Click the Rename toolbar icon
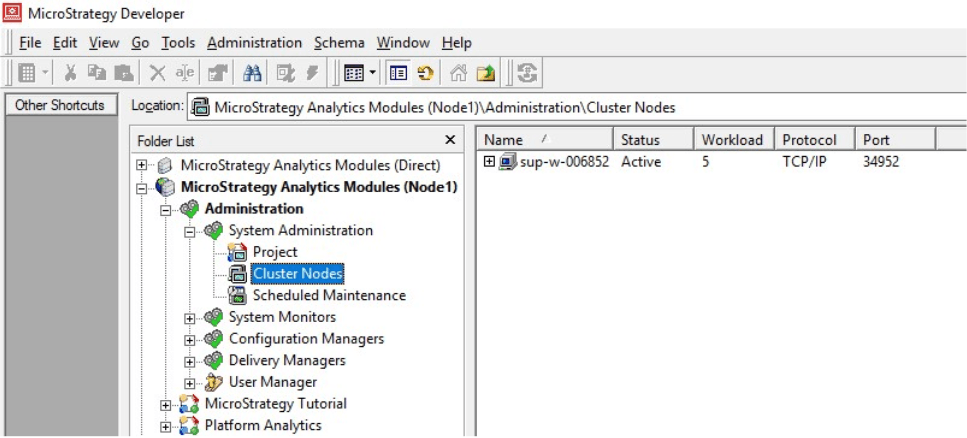The width and height of the screenshot is (967, 438). 185,73
